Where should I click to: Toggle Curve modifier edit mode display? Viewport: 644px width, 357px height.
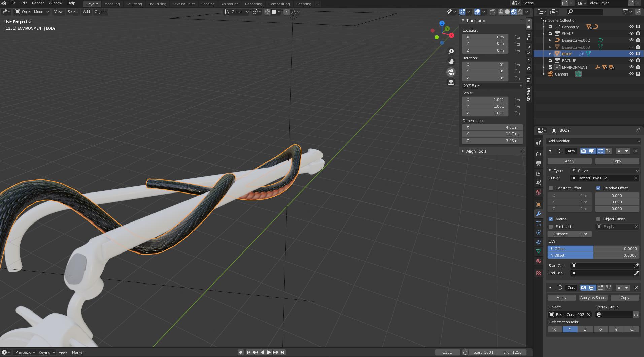[600, 288]
